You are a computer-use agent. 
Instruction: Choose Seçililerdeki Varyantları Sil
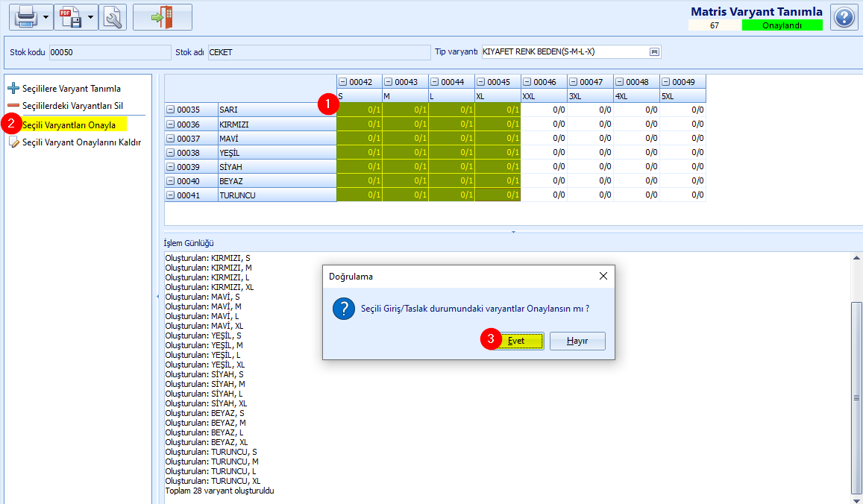[66, 106]
